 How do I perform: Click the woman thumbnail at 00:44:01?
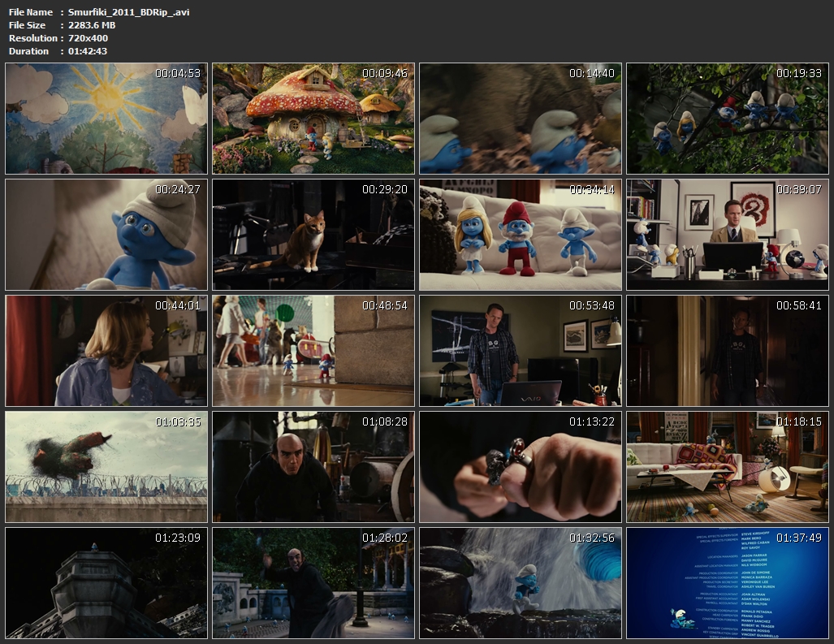(x=106, y=351)
